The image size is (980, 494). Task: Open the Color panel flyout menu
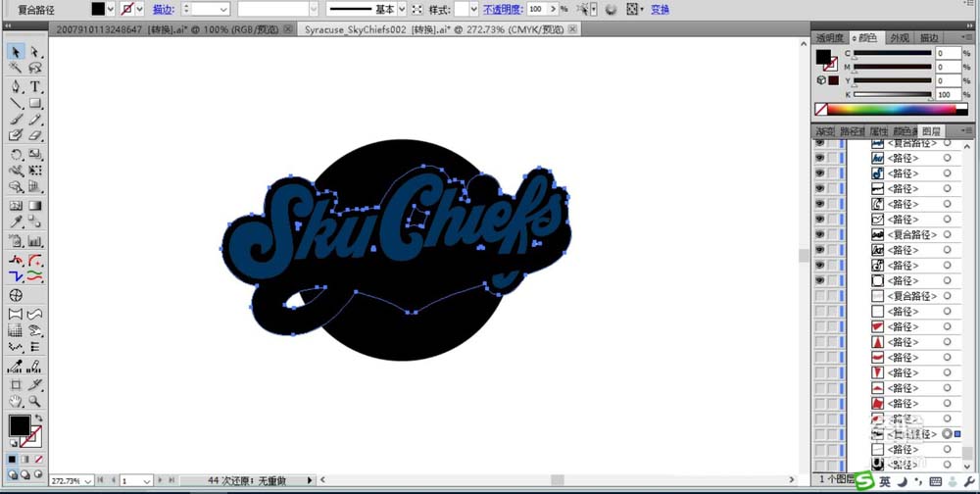[967, 36]
